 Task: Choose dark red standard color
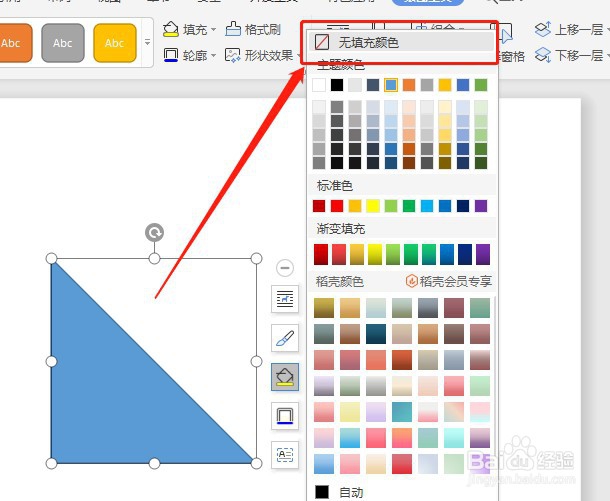click(x=319, y=206)
